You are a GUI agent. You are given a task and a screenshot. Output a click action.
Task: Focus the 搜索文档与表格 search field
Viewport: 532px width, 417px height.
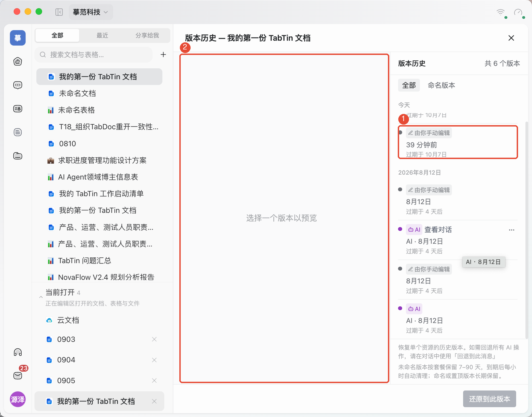(94, 55)
